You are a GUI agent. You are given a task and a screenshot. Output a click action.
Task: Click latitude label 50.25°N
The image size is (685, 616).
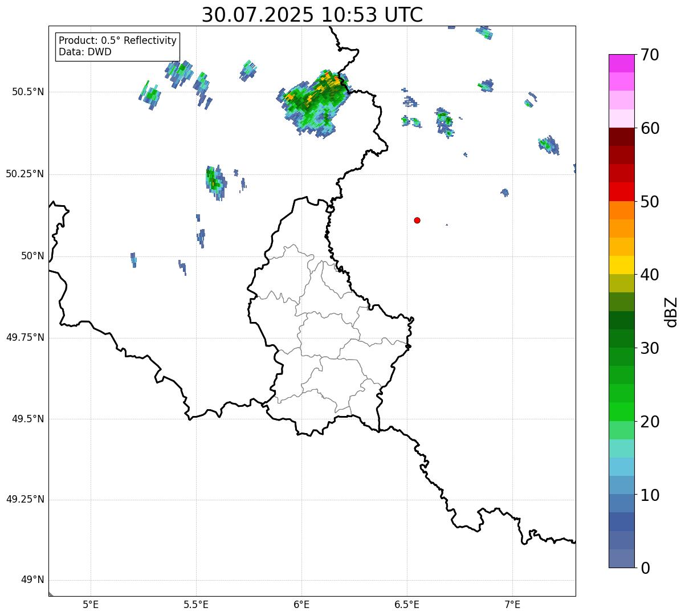pyautogui.click(x=25, y=174)
